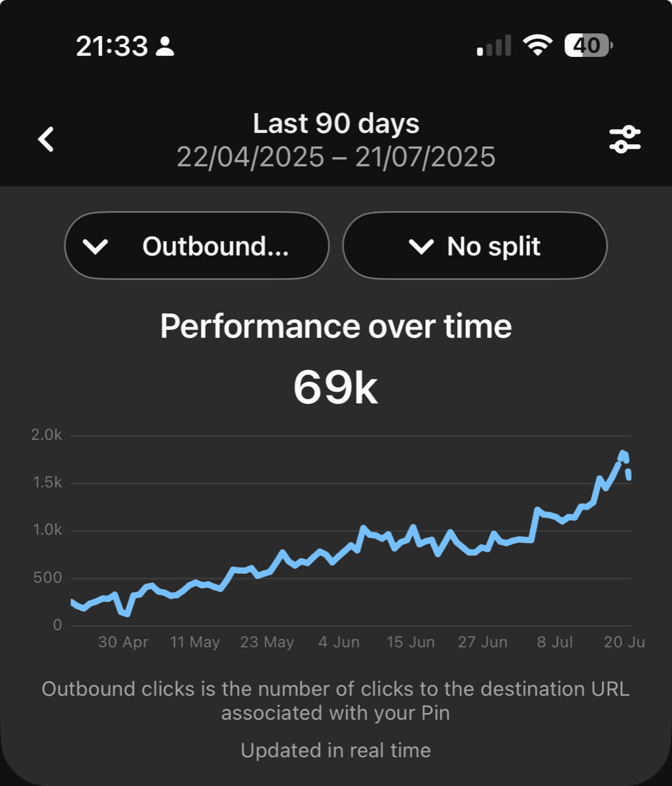
Task: Tap the chevron beside No split
Action: tap(420, 246)
